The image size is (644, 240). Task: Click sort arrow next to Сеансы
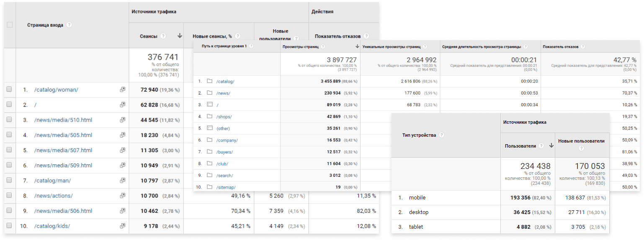tap(180, 36)
